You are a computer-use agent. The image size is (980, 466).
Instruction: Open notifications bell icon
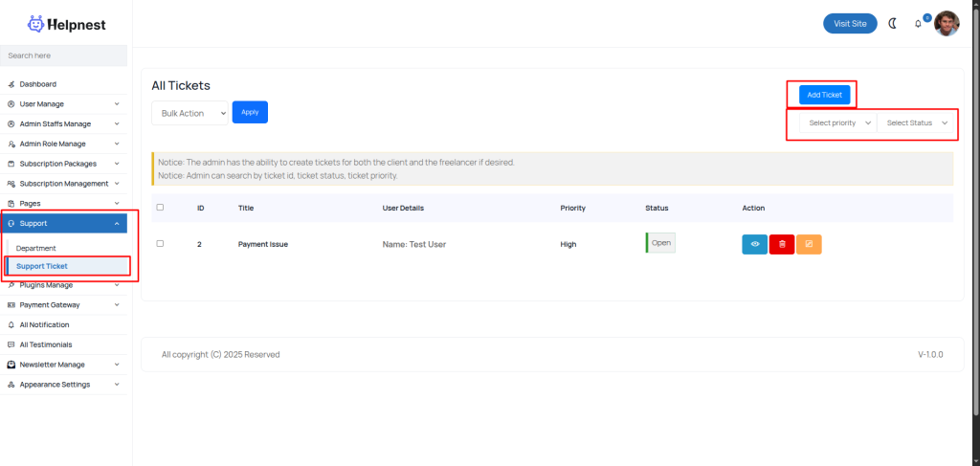pos(919,24)
